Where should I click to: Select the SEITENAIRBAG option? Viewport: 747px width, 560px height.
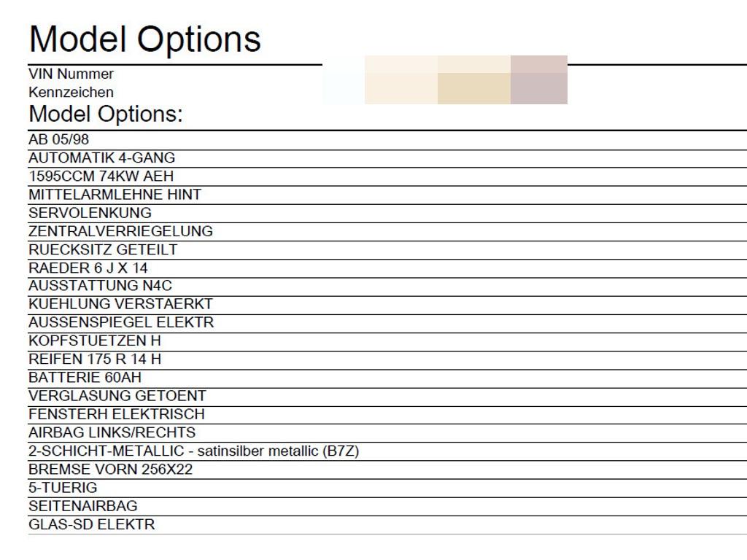click(x=83, y=506)
